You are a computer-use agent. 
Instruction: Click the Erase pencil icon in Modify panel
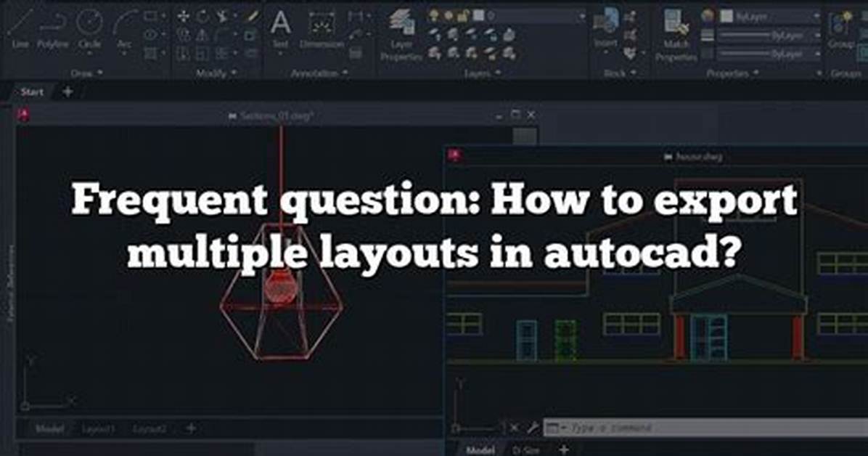pyautogui.click(x=251, y=17)
